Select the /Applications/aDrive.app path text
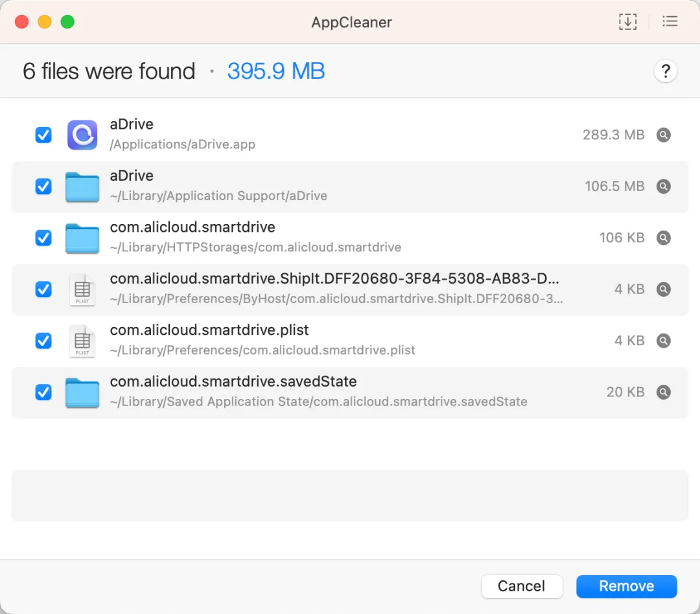The width and height of the screenshot is (700, 614). point(183,144)
